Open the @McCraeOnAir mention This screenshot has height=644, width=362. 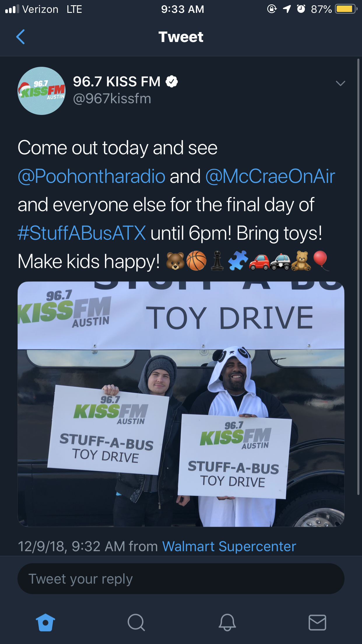click(x=270, y=176)
